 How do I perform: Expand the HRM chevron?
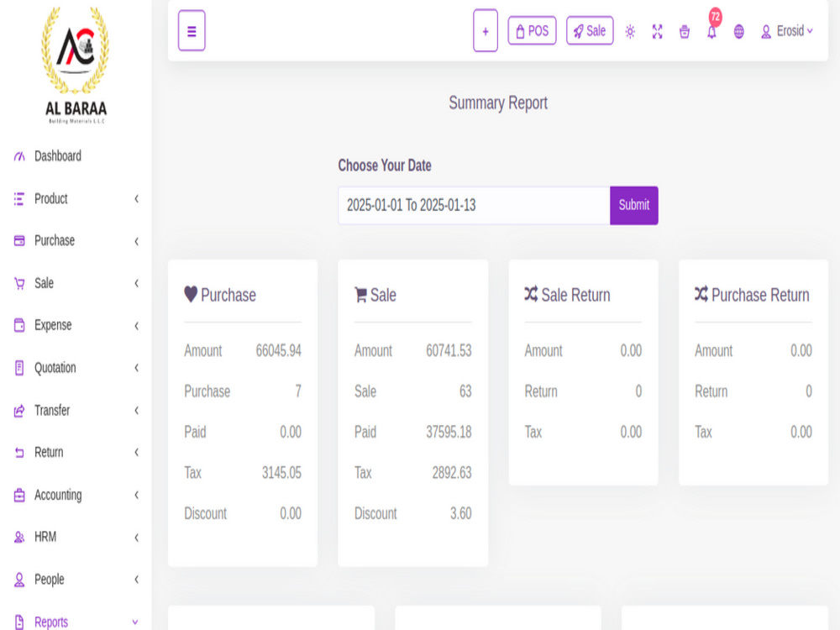tap(137, 538)
